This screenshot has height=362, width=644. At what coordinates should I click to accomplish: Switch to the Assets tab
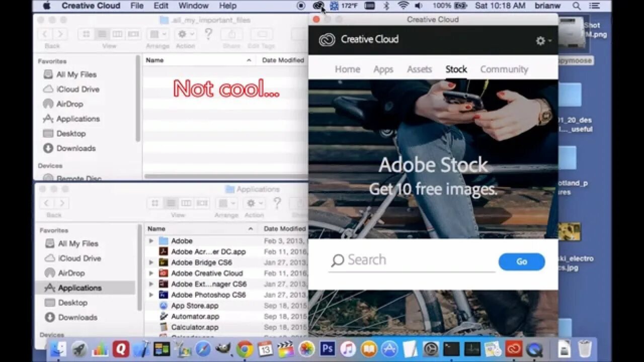[420, 69]
